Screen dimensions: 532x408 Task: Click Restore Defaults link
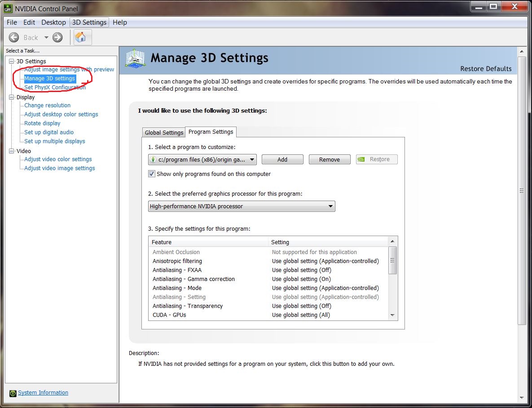pyautogui.click(x=486, y=69)
